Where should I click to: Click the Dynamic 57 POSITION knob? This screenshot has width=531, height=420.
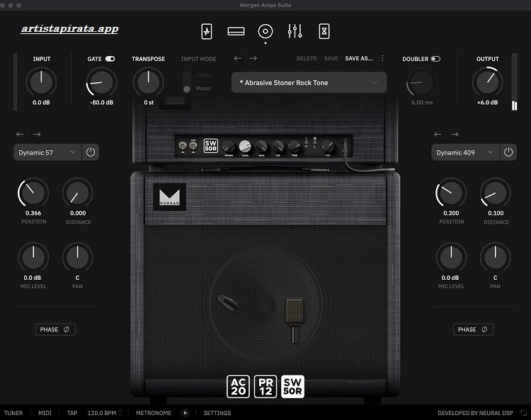click(33, 193)
